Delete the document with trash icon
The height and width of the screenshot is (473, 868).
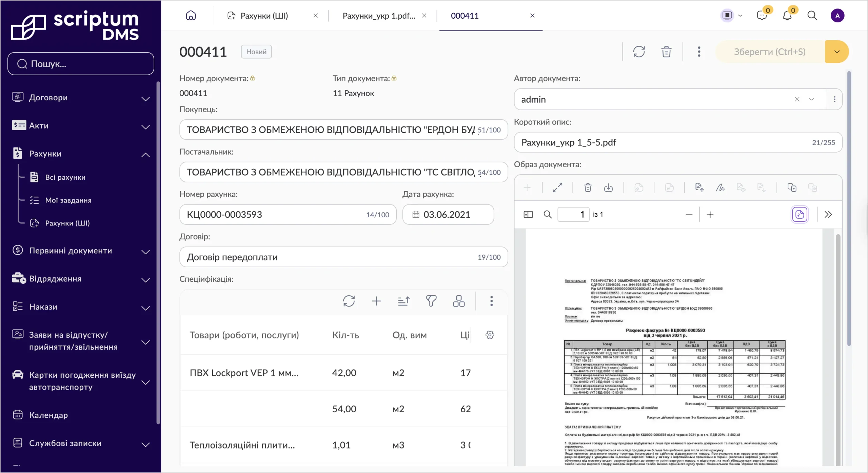click(666, 52)
